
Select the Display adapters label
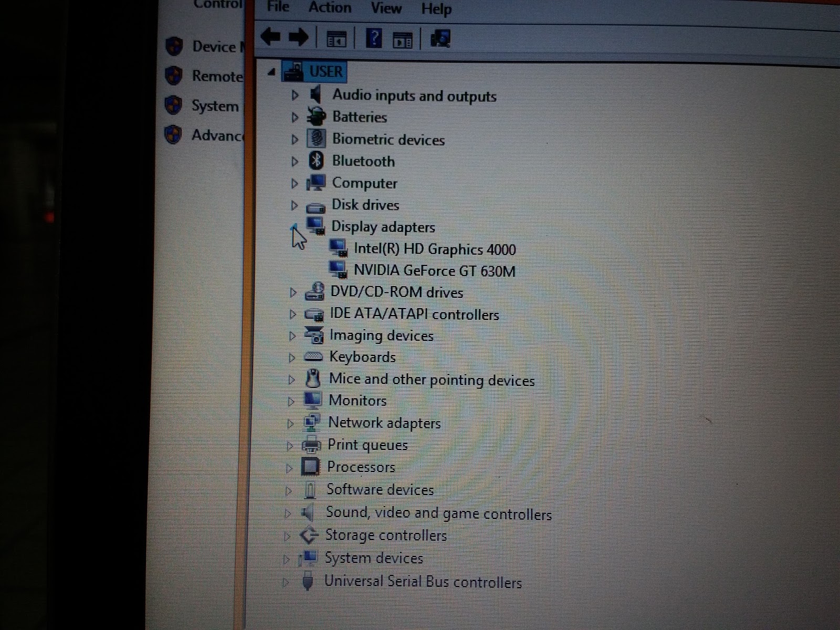tap(383, 227)
